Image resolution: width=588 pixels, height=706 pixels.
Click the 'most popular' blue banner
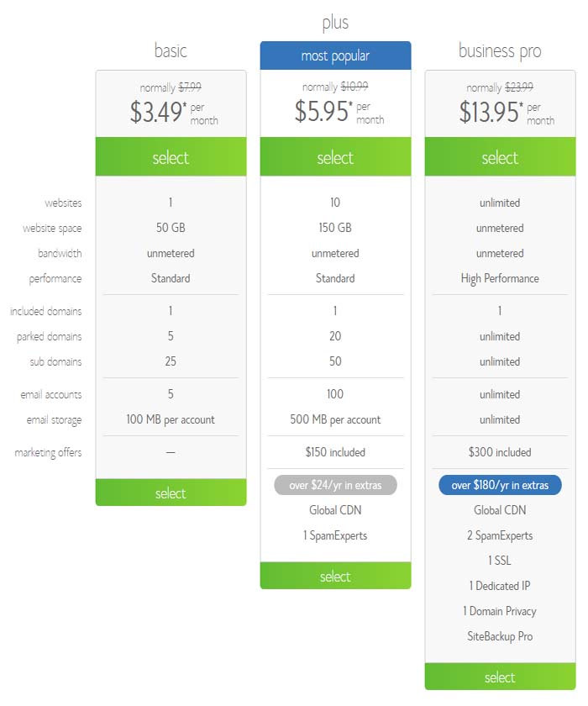[335, 55]
